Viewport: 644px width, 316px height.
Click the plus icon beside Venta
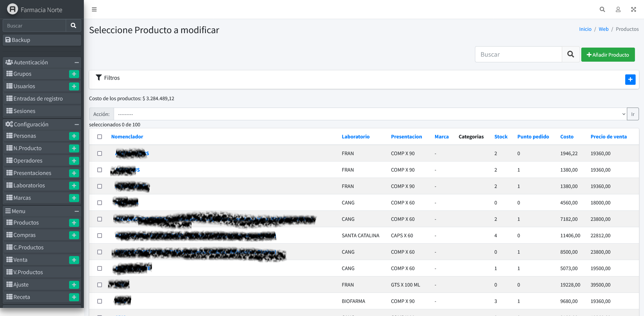[x=74, y=260]
